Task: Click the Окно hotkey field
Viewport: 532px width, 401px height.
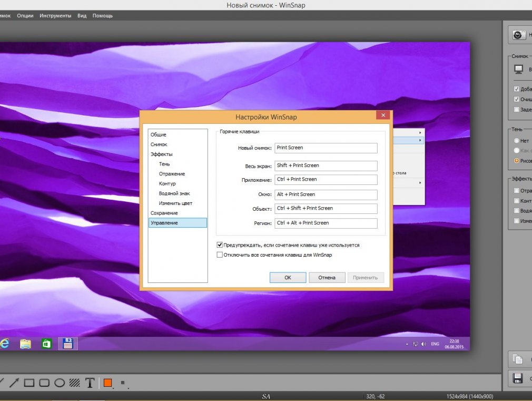Action: coord(326,194)
